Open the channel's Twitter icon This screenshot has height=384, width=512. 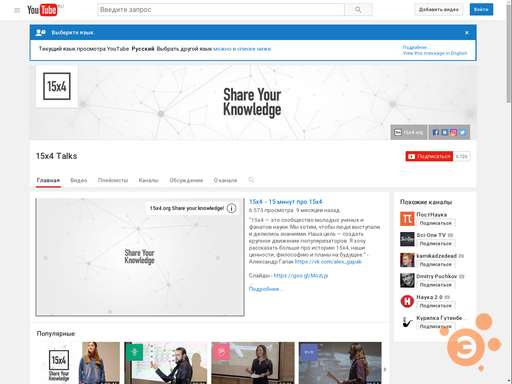[x=462, y=132]
